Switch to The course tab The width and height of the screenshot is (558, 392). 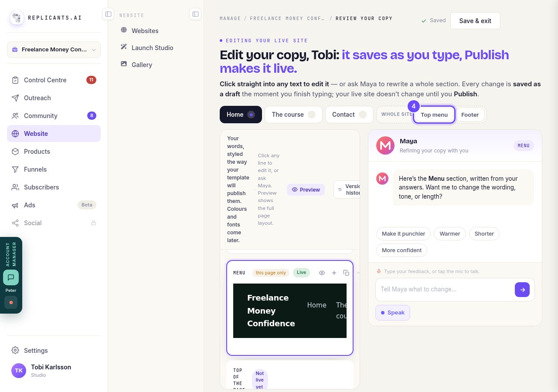pyautogui.click(x=293, y=115)
